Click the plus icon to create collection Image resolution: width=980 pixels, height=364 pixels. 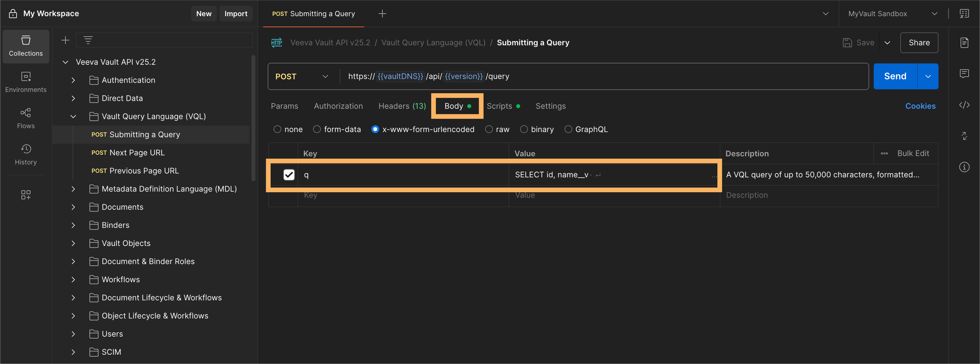point(65,40)
